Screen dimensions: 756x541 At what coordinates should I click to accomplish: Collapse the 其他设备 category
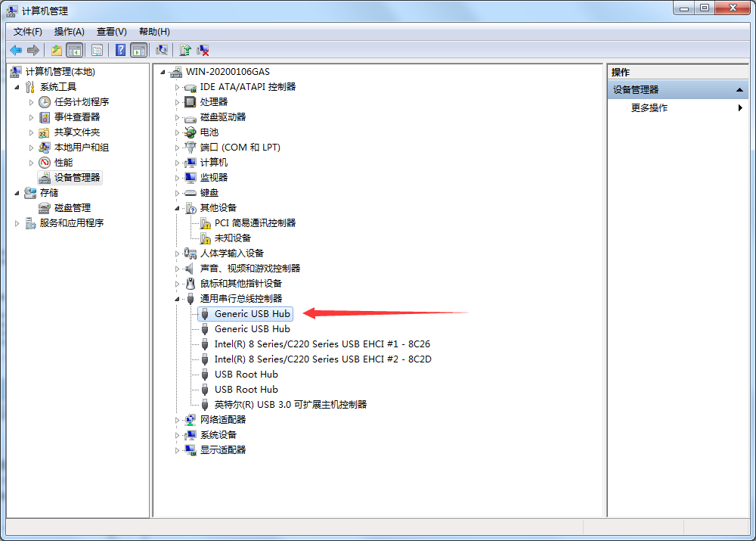178,208
